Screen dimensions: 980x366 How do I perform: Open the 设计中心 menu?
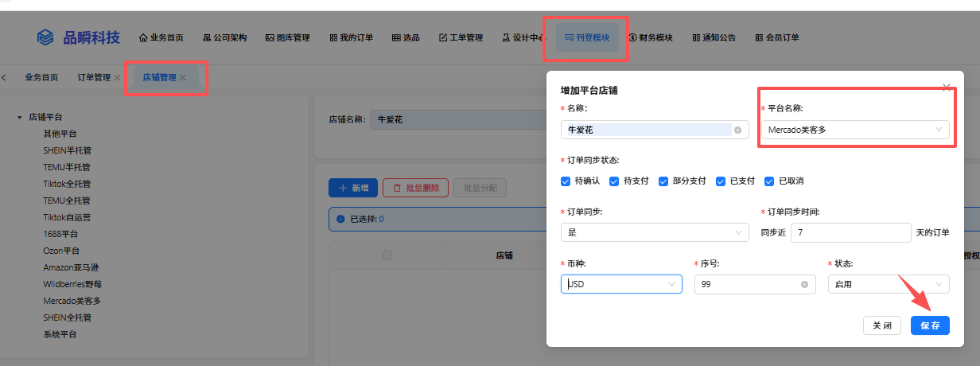(523, 37)
